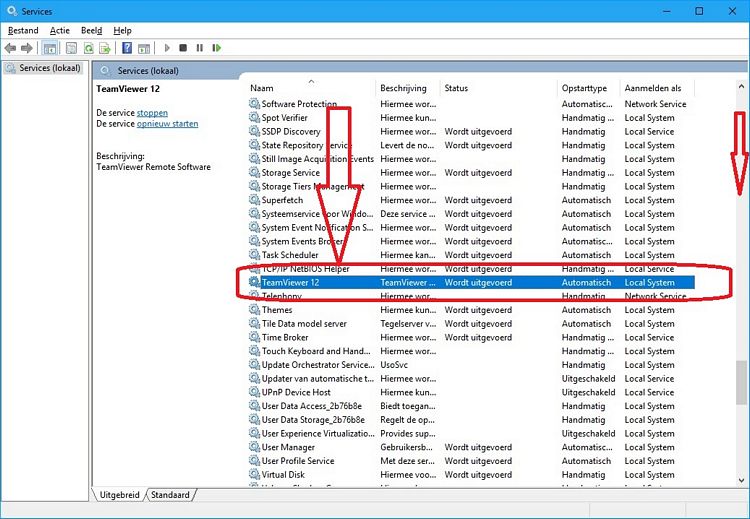Click the 'opnieuw starten' link
The height and width of the screenshot is (519, 750).
tap(167, 124)
